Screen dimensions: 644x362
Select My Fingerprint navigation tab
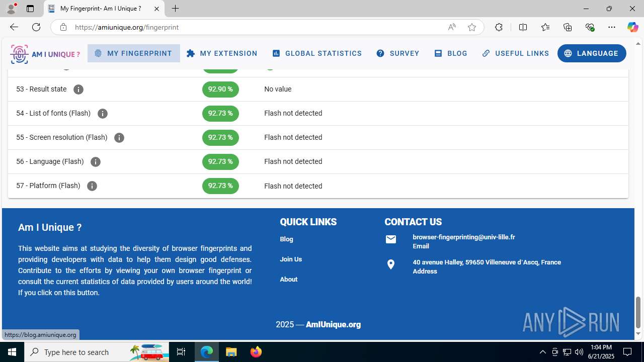[133, 53]
